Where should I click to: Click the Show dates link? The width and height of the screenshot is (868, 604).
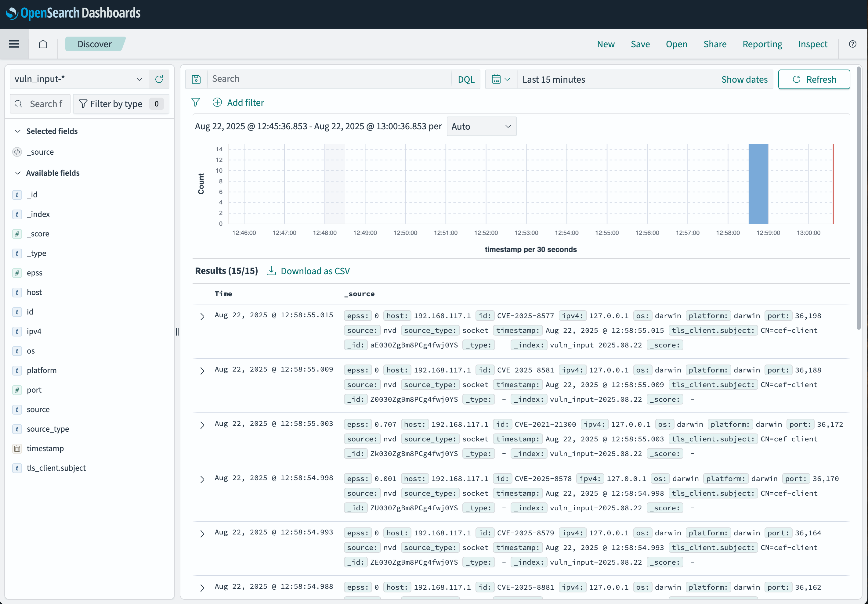click(x=744, y=79)
